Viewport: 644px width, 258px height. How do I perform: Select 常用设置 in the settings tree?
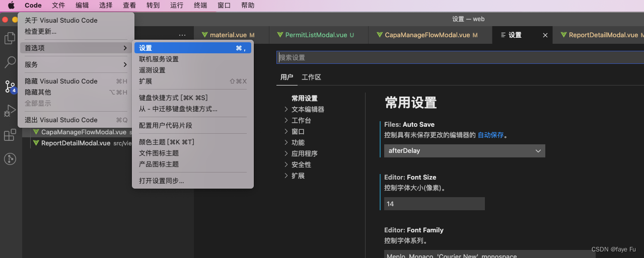(305, 98)
